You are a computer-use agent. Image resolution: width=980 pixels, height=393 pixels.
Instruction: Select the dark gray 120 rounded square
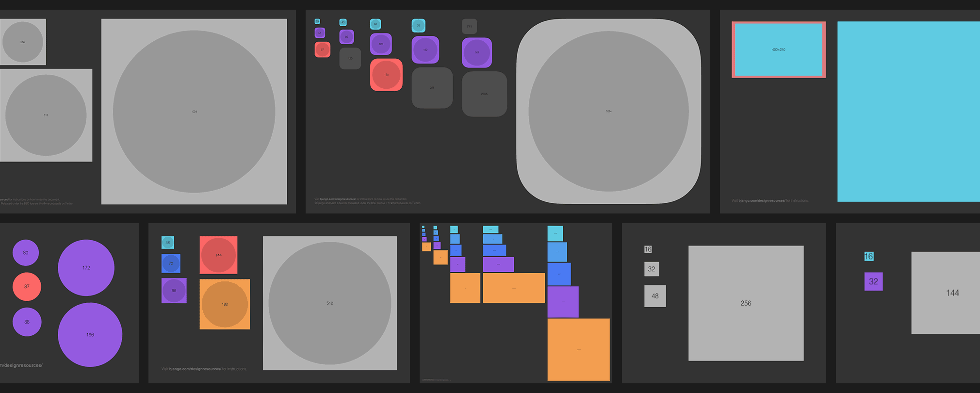pos(350,58)
